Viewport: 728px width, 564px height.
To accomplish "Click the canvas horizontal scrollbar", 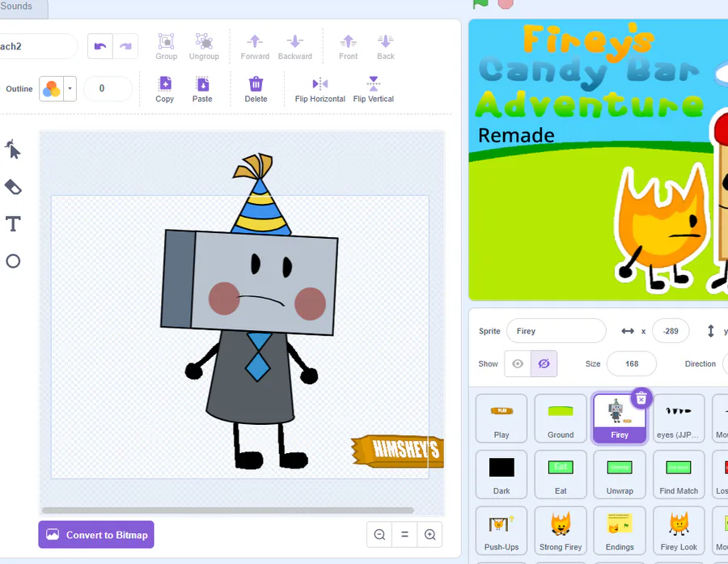I will pyautogui.click(x=228, y=510).
